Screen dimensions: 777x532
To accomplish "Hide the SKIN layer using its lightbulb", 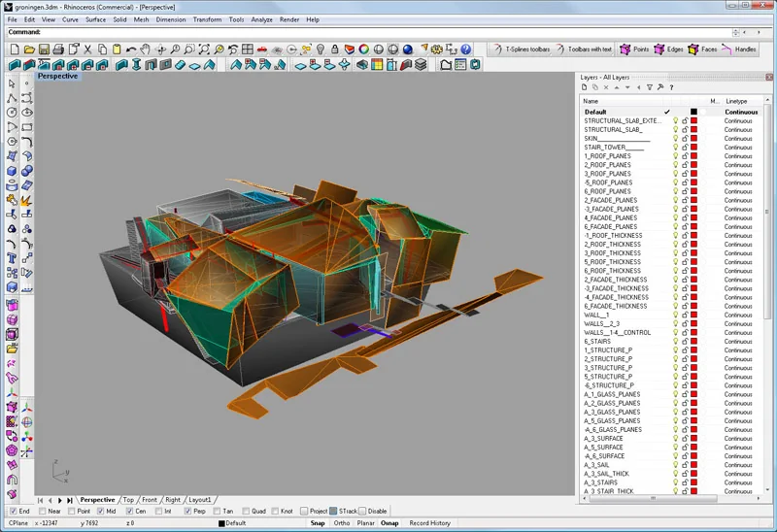I will point(676,139).
